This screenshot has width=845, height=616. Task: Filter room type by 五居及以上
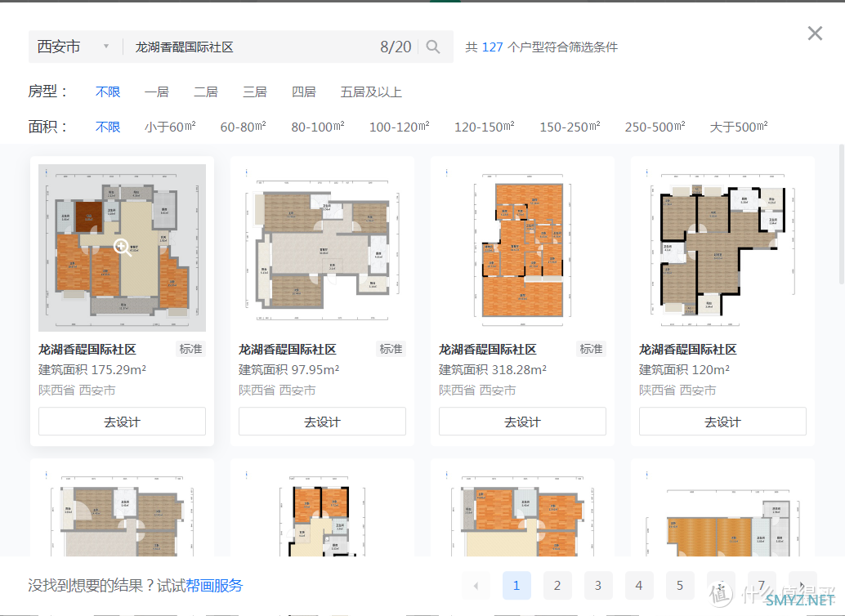pos(371,92)
